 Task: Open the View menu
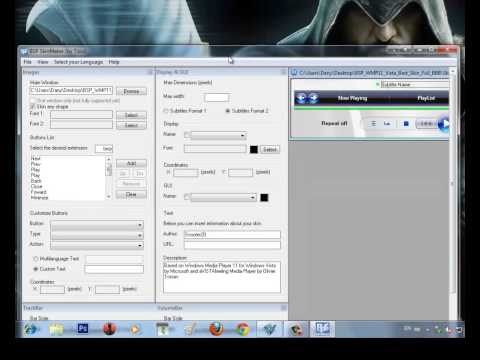43,62
